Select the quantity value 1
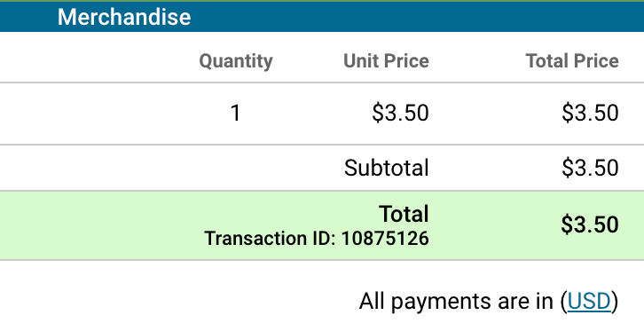Screen dimensions: 644x323 235,113
